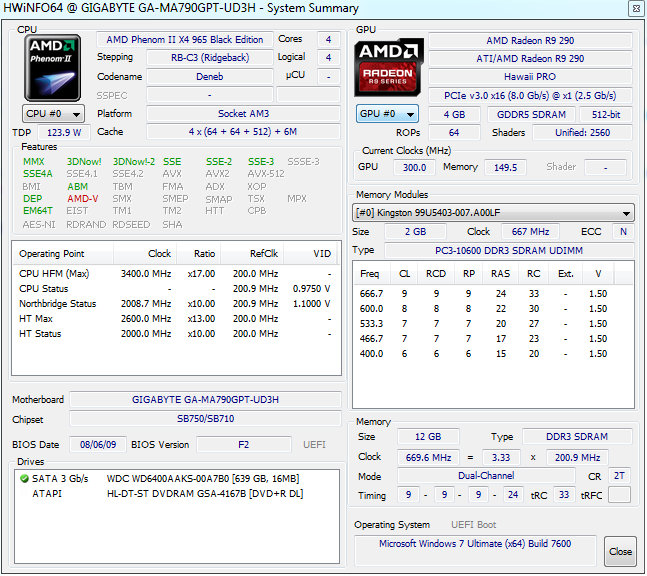Close the System Summary window via X
Viewport: 647px width, 576px height.
coord(636,8)
